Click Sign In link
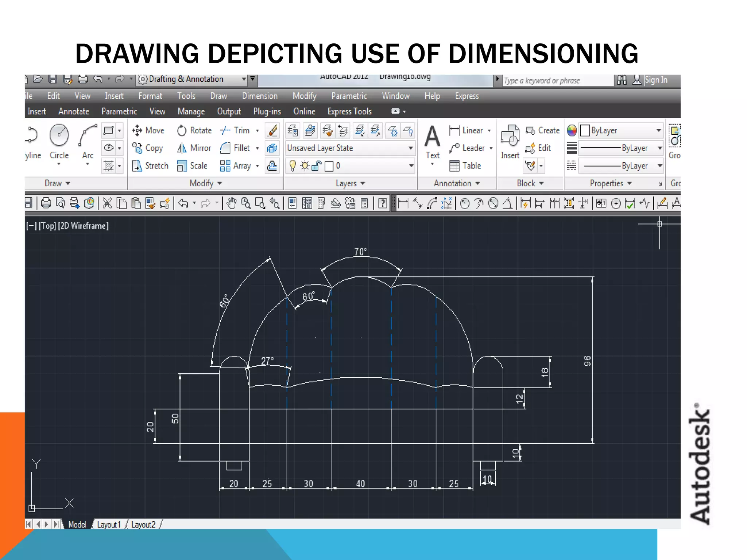Screen dimensions: 747x560 (x=656, y=80)
